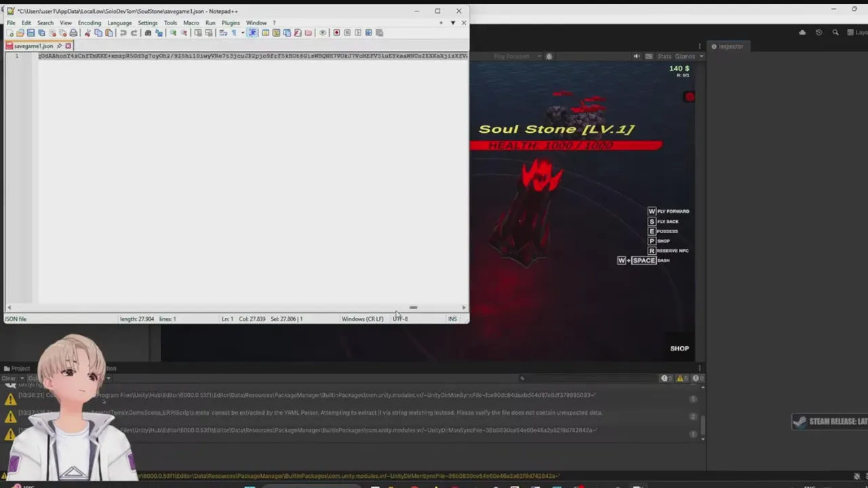Screen dimensions: 868x488
Task: Click the SHOP button in the game view
Action: (x=679, y=348)
